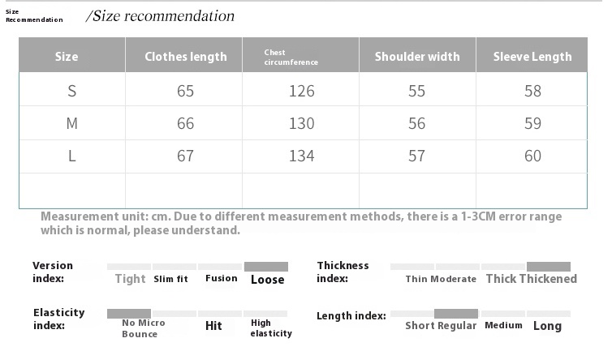Screen dimensions: 612x364
Task: Select the Slim fit label
Action: pyautogui.click(x=170, y=279)
